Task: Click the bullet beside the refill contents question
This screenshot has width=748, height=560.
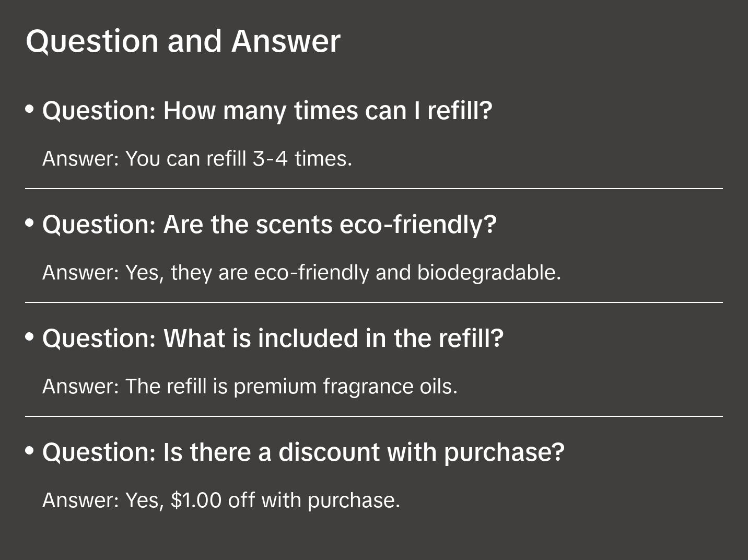Action: 30,337
